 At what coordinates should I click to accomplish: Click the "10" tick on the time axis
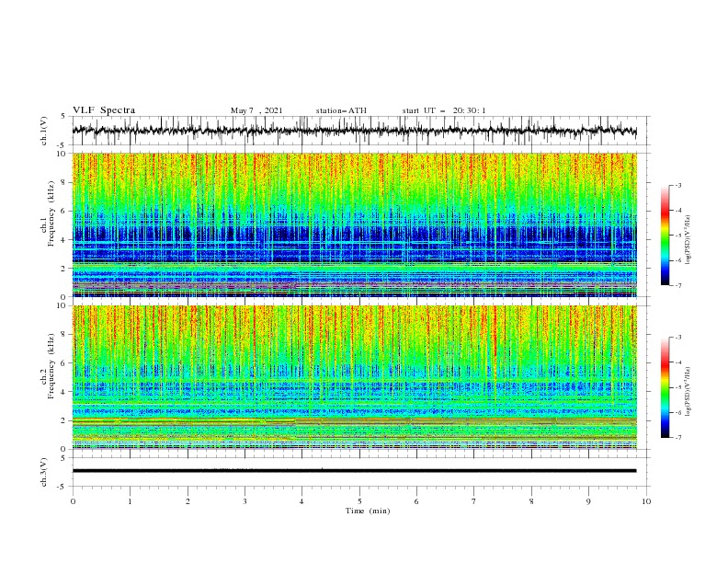click(646, 501)
